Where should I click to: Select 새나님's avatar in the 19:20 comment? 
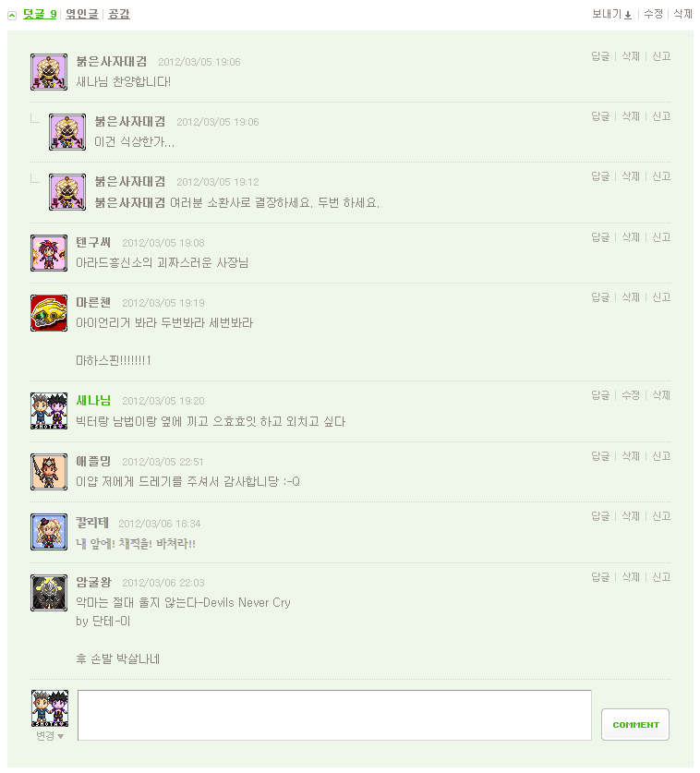pyautogui.click(x=49, y=411)
